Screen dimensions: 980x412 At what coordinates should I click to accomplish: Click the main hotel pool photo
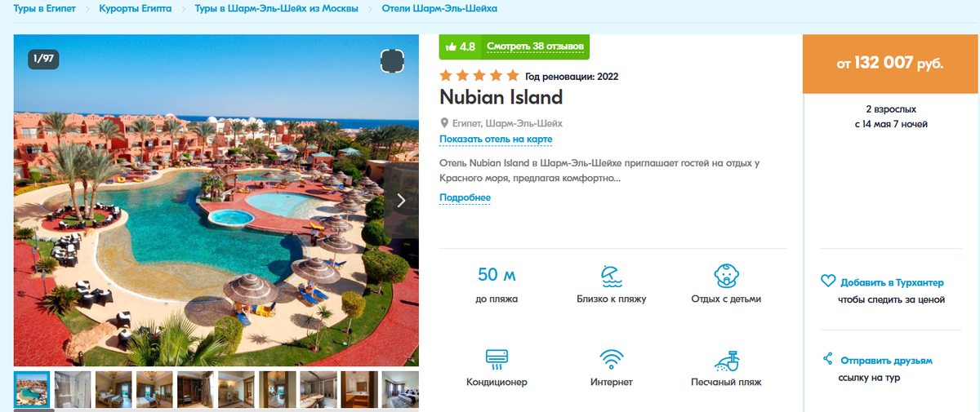[216, 200]
